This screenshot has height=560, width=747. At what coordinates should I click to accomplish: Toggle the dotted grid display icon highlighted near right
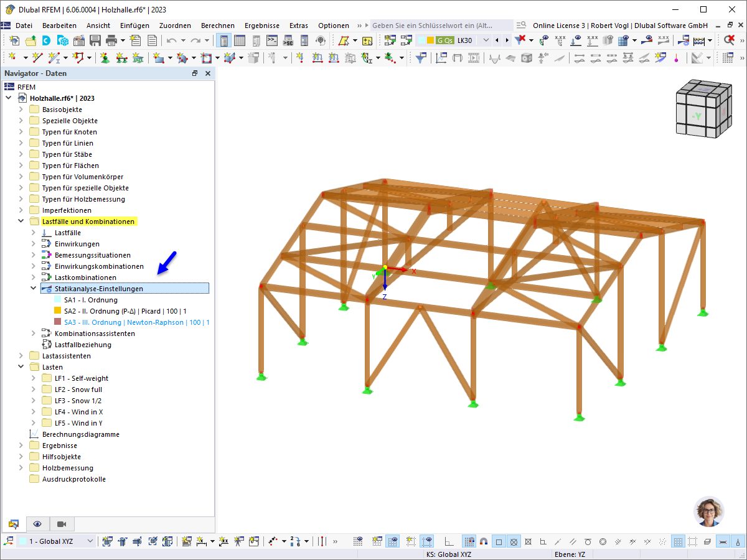click(678, 541)
